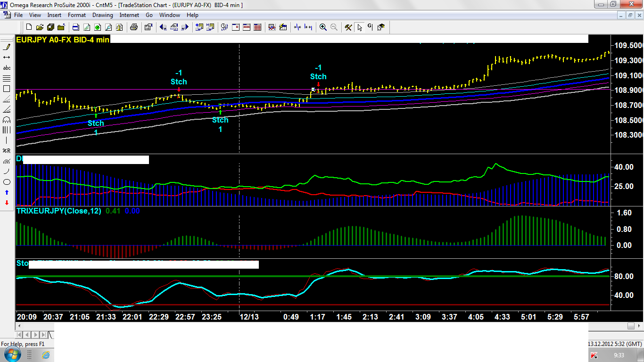
Task: Select the %R percent retracement tool
Action: 7,151
